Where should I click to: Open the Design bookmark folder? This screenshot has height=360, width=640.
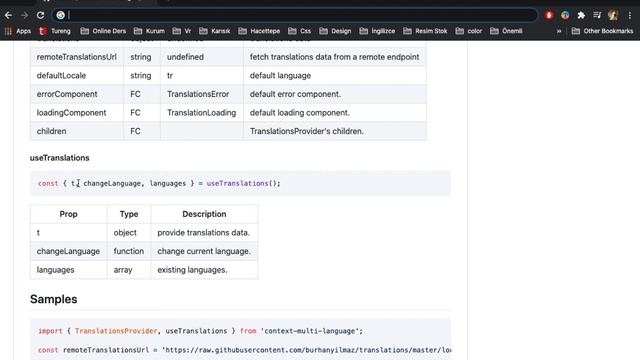pos(335,31)
